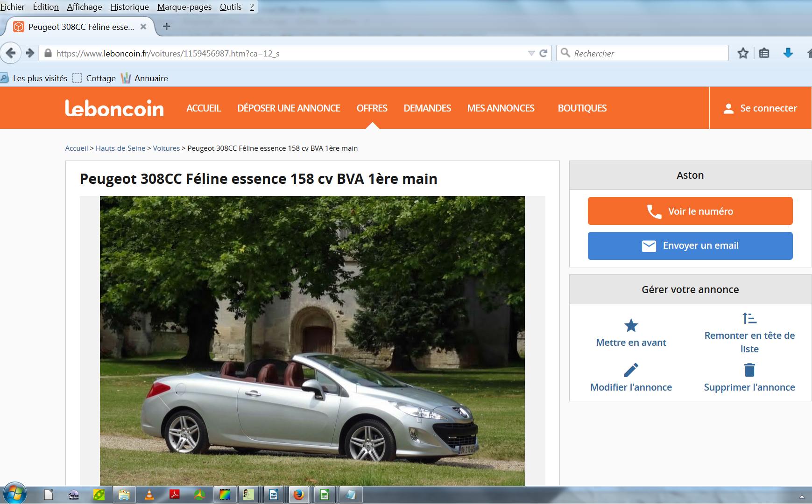Launch VLC media player from taskbar
The width and height of the screenshot is (812, 504).
click(x=149, y=495)
